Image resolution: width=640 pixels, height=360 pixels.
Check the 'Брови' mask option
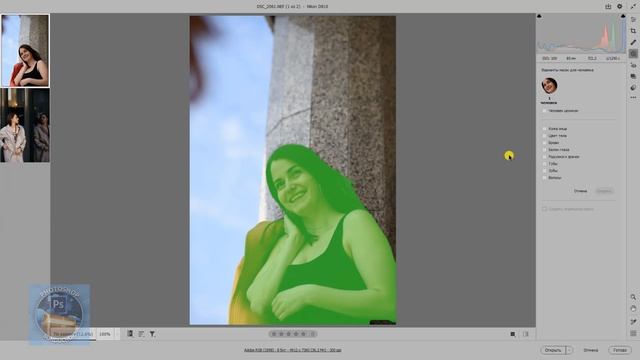click(544, 143)
